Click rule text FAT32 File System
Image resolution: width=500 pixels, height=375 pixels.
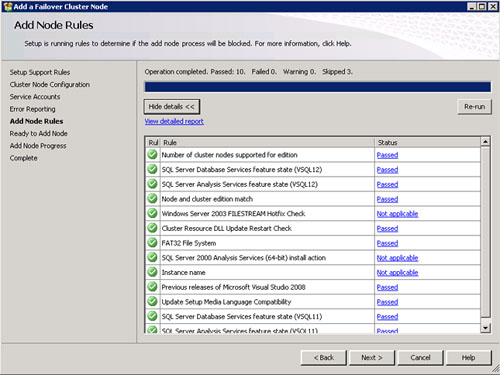click(189, 243)
